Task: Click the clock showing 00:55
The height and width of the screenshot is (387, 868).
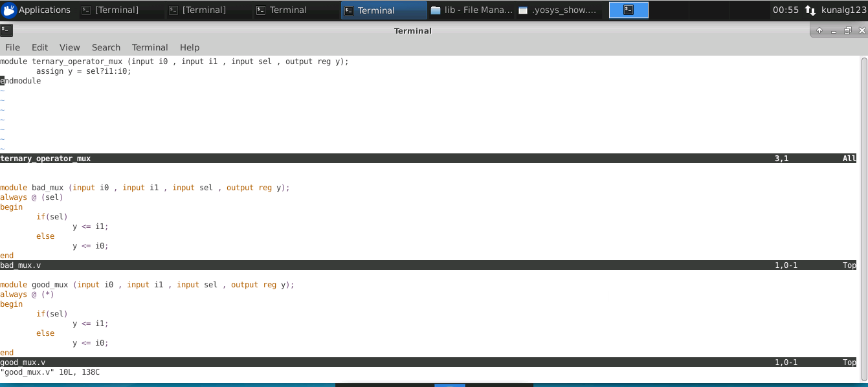Action: 785,10
